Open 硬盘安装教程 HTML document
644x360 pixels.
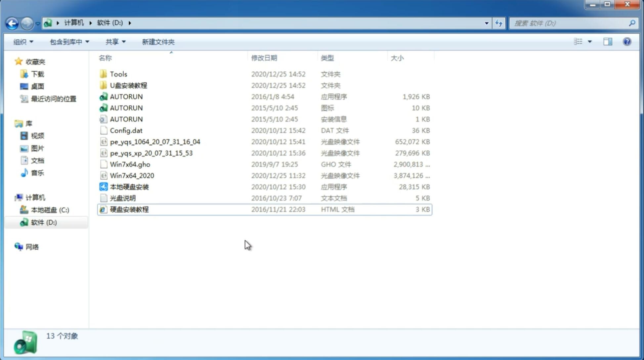pos(129,209)
